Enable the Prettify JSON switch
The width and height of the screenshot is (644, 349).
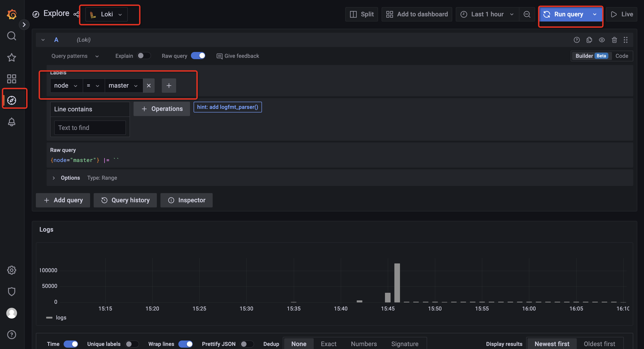point(246,344)
